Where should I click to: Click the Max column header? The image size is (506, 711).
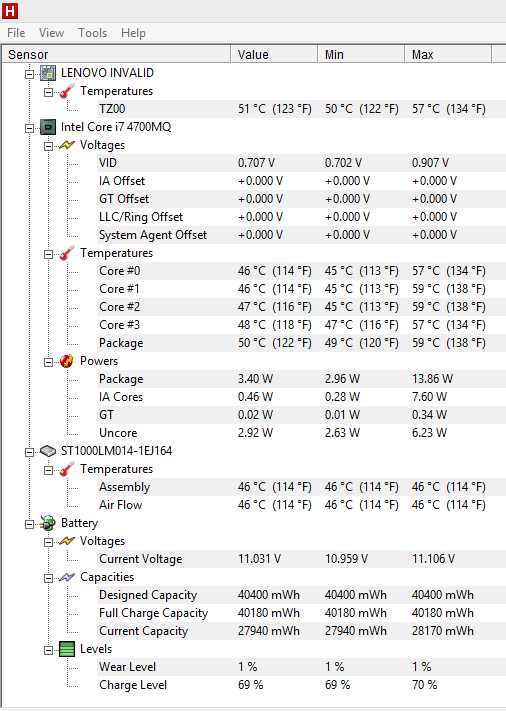pyautogui.click(x=448, y=54)
